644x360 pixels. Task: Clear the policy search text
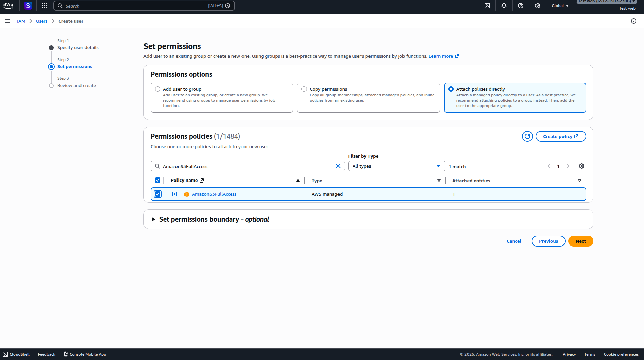(338, 166)
